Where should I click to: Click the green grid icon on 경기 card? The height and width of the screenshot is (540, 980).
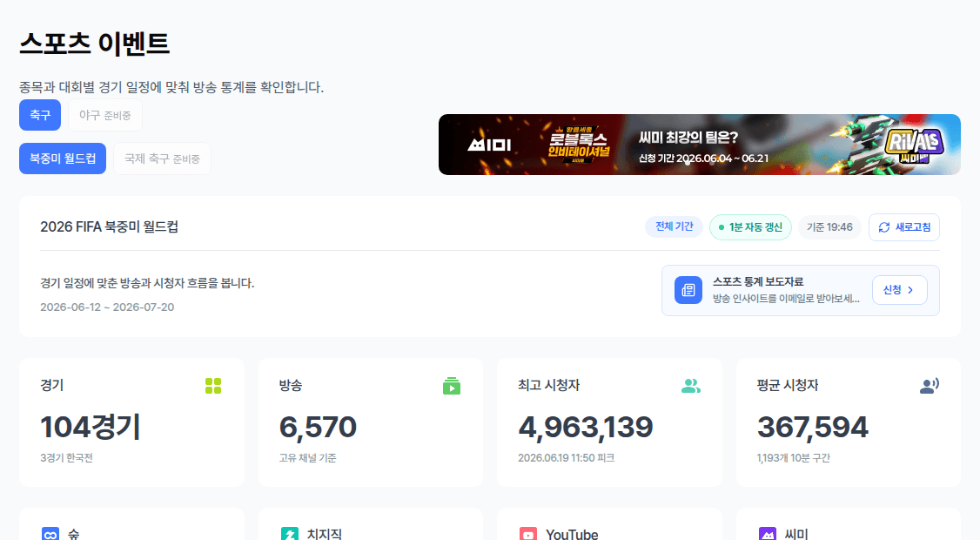tap(213, 386)
